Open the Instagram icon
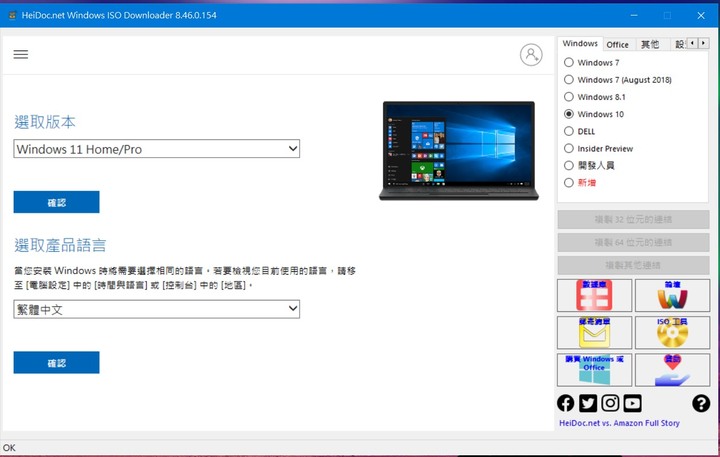Screen dimensions: 720x457 610,403
